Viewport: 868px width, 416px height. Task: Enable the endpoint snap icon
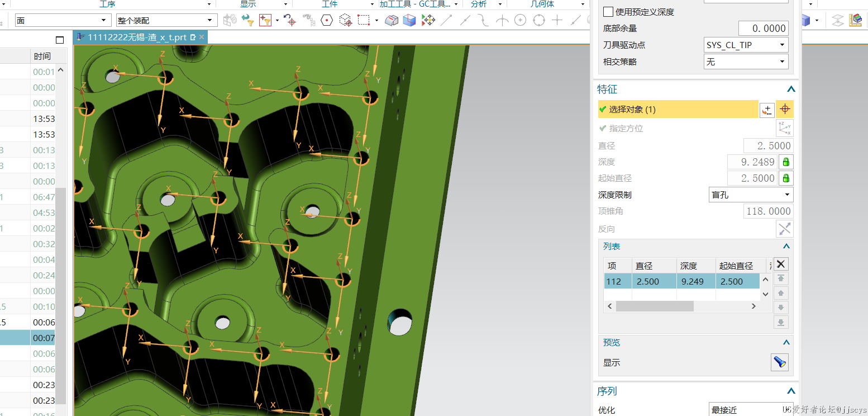click(447, 21)
